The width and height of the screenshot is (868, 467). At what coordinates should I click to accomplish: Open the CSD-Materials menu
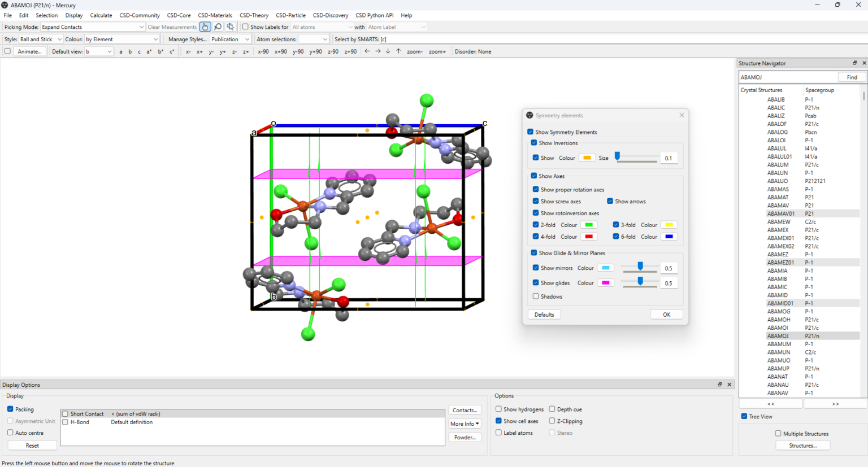(215, 15)
